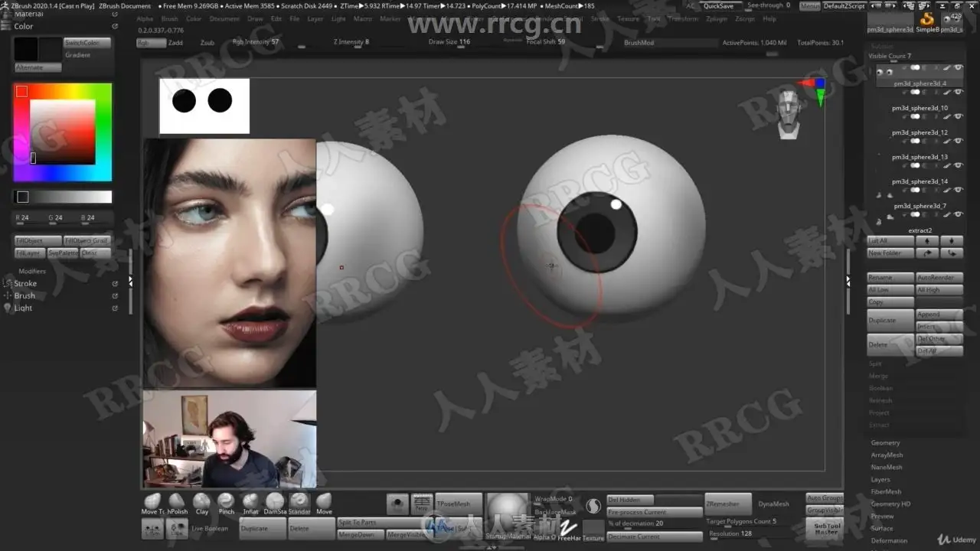980x551 pixels.
Task: Expand the Deformation subpalette
Action: (889, 540)
